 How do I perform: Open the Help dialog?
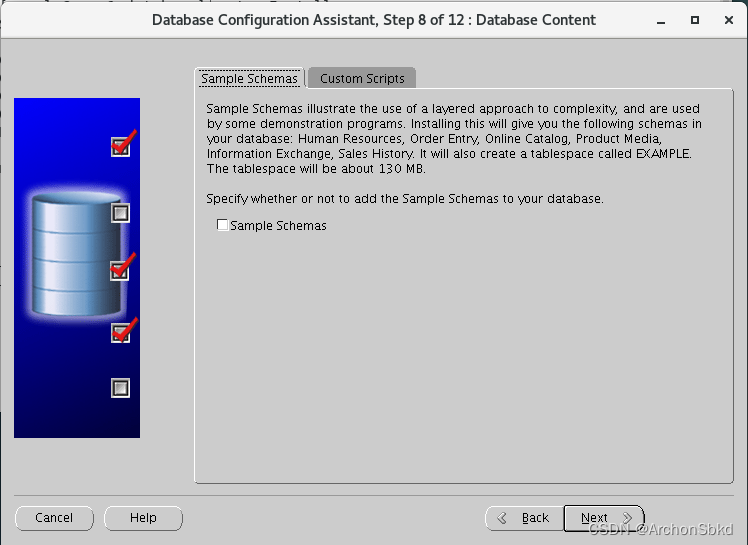pyautogui.click(x=143, y=518)
